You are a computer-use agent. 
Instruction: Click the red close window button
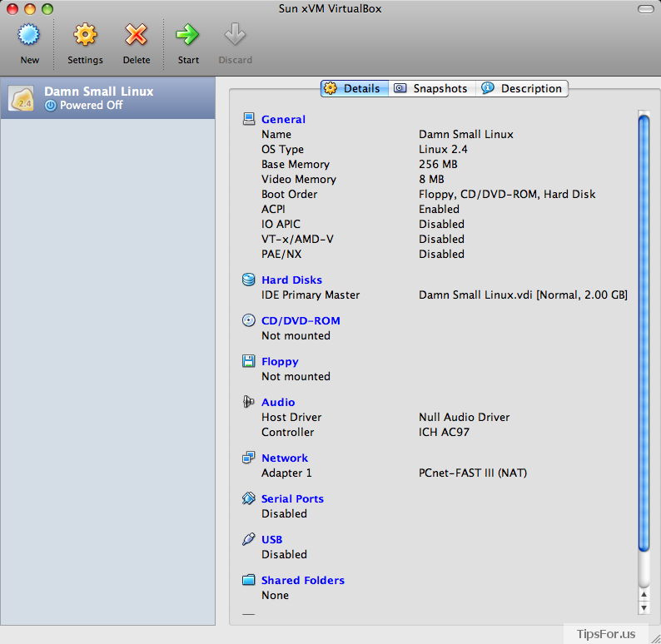[x=12, y=9]
